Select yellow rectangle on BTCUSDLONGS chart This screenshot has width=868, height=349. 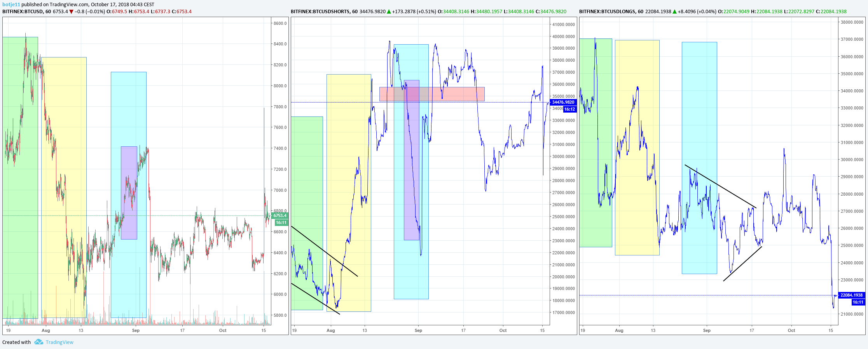pos(637,148)
